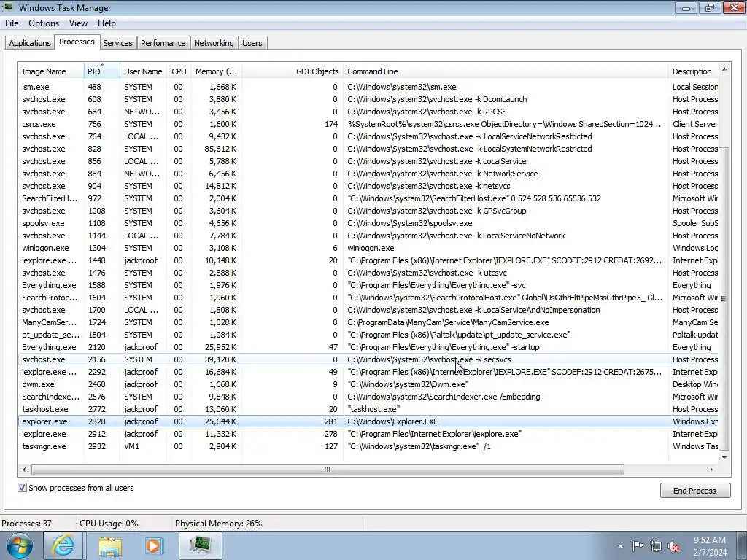Show hidden tray icons arrow
This screenshot has height=560, width=747.
click(x=620, y=546)
